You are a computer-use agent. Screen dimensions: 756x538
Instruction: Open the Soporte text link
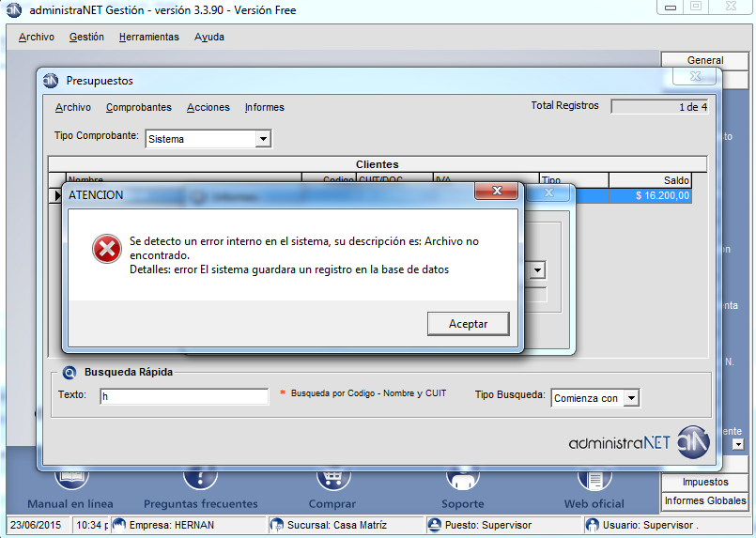[x=463, y=504]
